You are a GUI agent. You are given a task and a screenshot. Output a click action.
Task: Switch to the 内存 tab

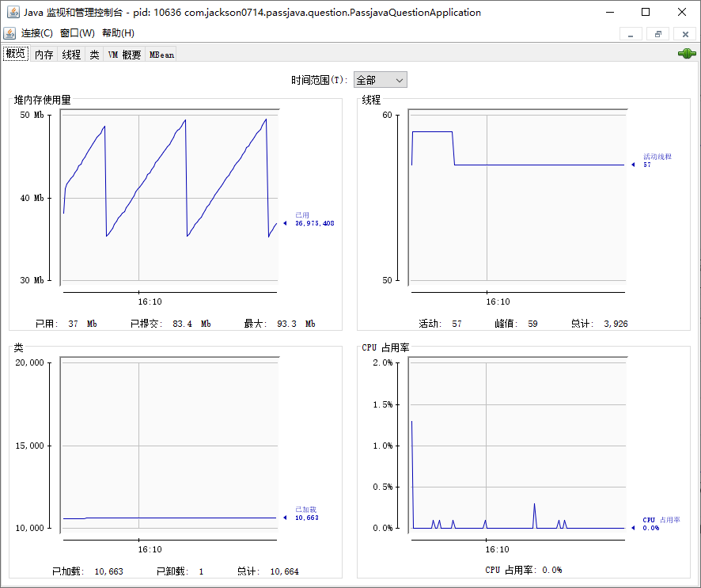[44, 55]
